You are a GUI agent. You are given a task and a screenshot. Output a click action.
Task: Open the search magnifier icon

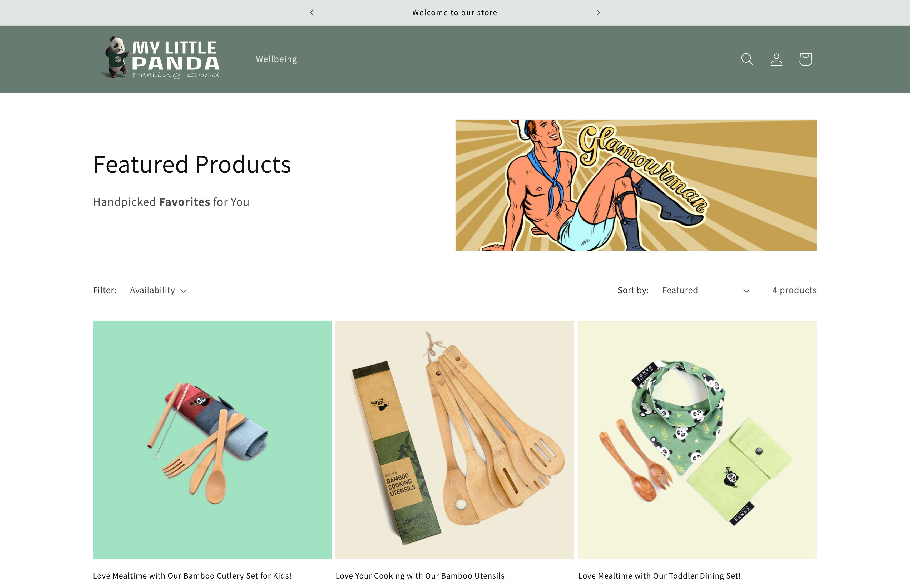[x=747, y=59]
